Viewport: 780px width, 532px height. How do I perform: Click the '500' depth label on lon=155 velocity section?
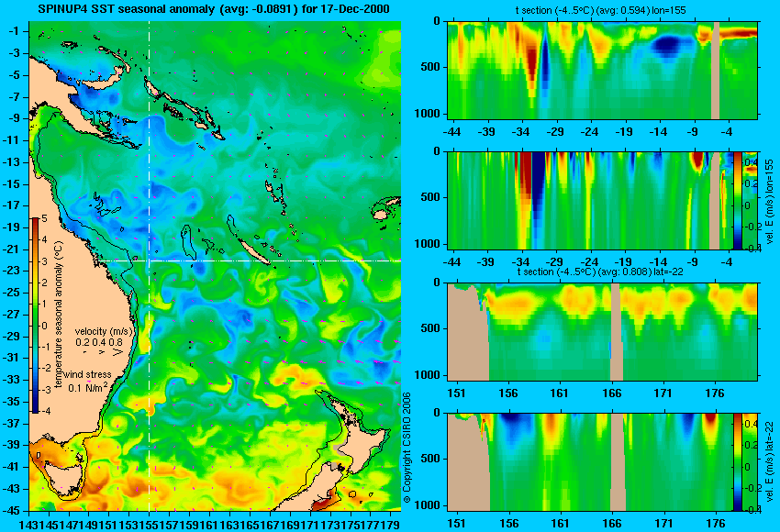(430, 197)
